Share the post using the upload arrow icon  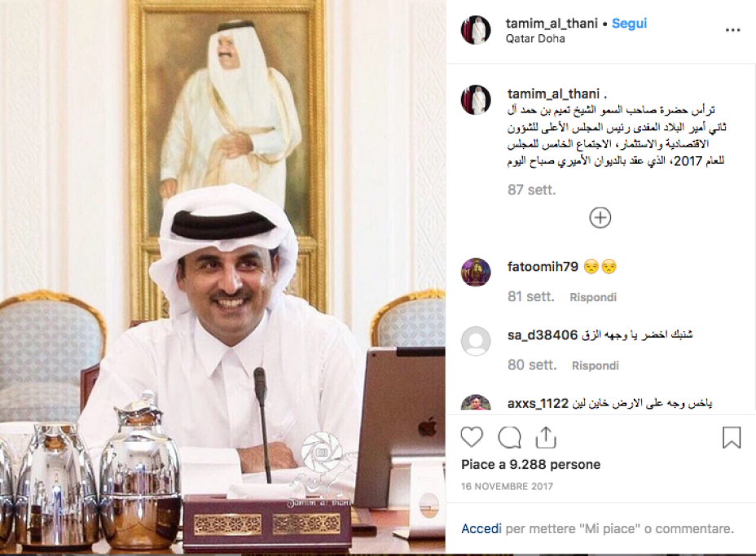(546, 437)
